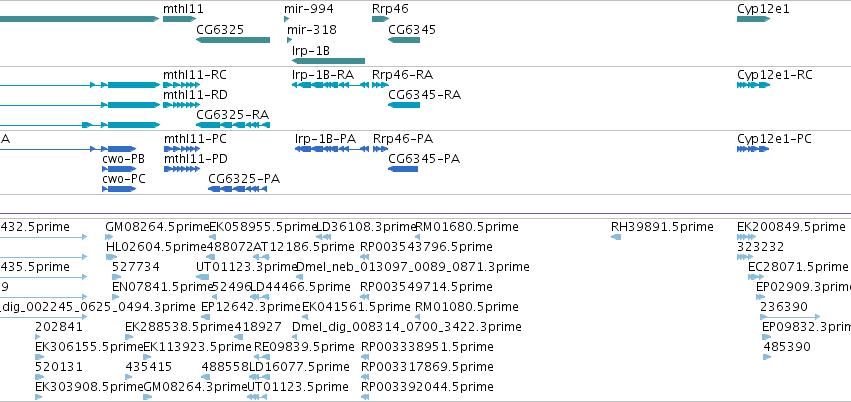Click the mthl11 gene label
This screenshot has height=402, width=851.
pyautogui.click(x=183, y=9)
